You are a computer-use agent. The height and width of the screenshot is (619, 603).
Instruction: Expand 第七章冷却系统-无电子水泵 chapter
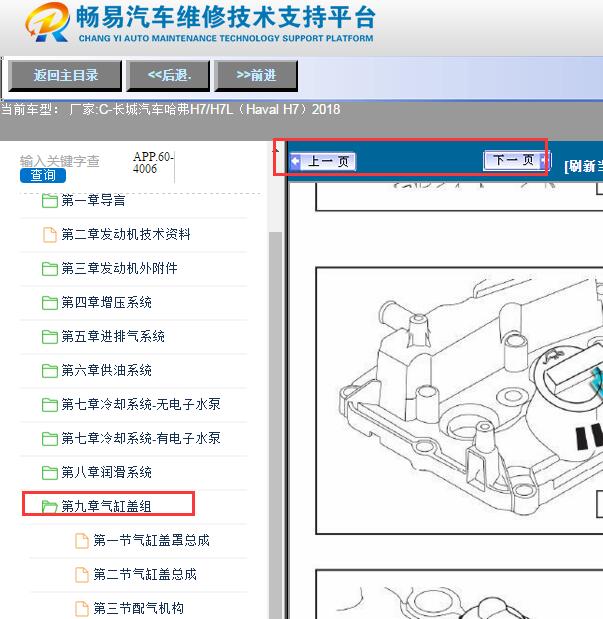(x=141, y=404)
